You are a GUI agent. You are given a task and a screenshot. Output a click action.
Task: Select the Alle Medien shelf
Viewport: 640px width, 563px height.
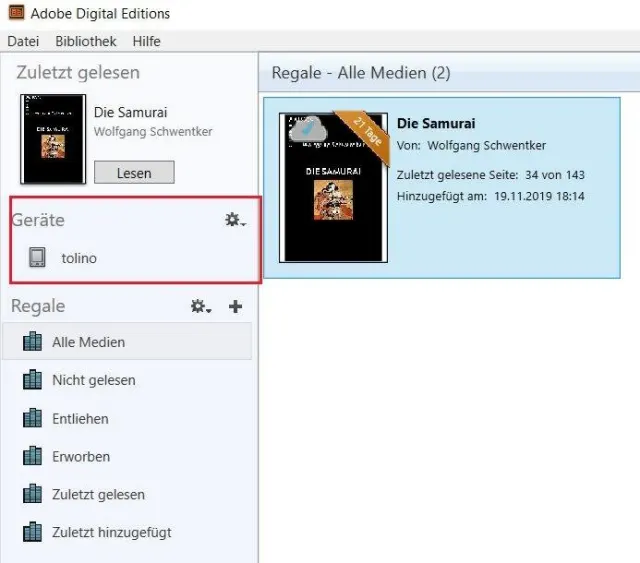[x=127, y=341]
